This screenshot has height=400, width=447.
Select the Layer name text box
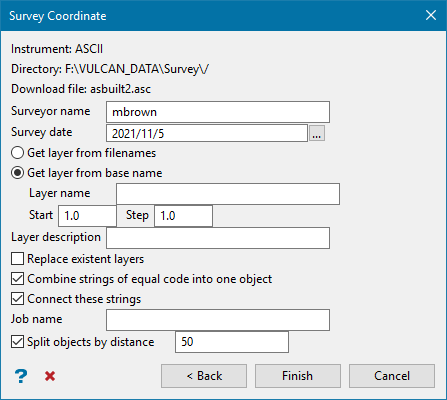[228, 194]
